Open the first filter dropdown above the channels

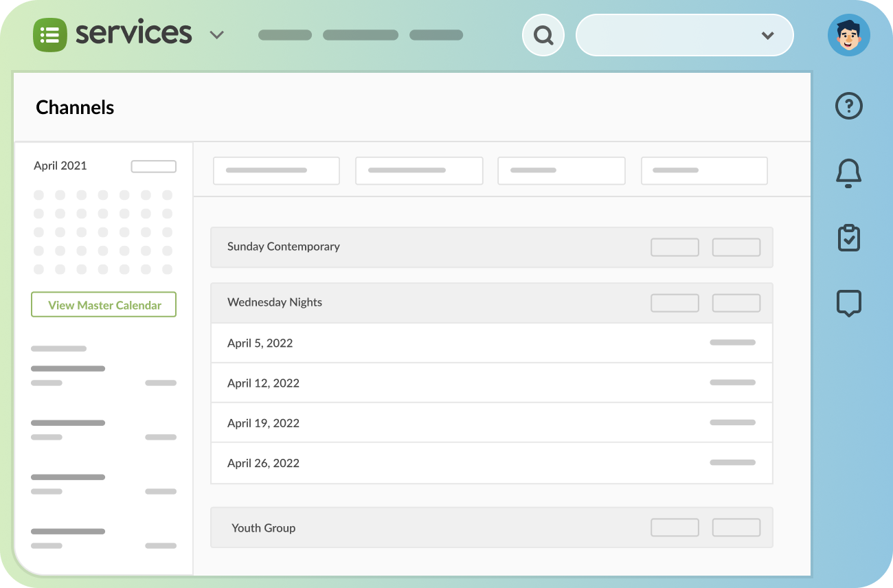tap(276, 170)
